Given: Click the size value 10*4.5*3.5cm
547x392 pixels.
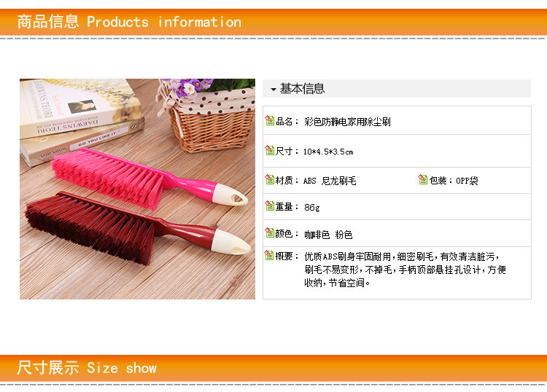Looking at the screenshot, I should (328, 152).
